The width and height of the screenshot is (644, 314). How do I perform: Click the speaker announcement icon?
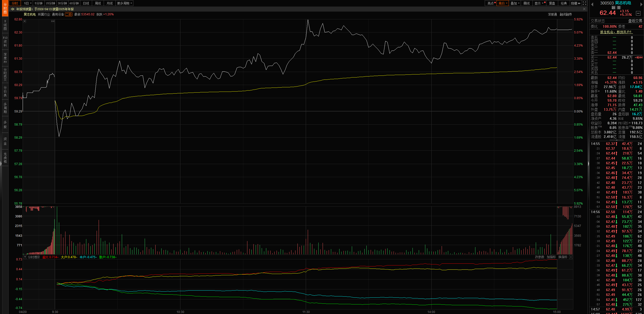coord(12,9)
